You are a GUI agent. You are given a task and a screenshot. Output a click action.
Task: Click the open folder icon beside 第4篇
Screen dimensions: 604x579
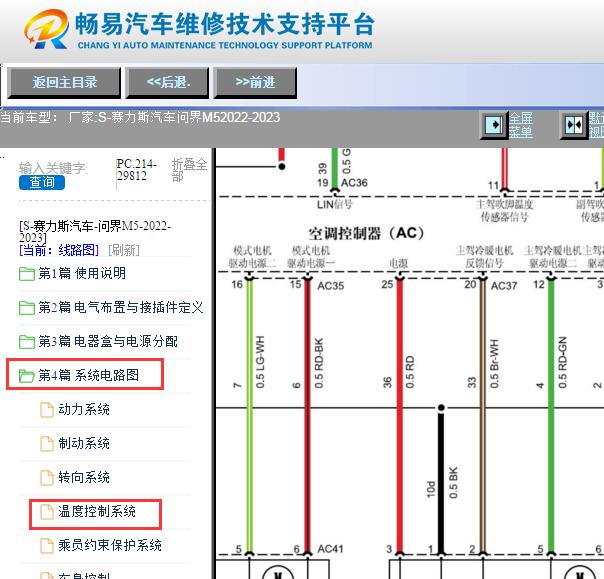27,376
